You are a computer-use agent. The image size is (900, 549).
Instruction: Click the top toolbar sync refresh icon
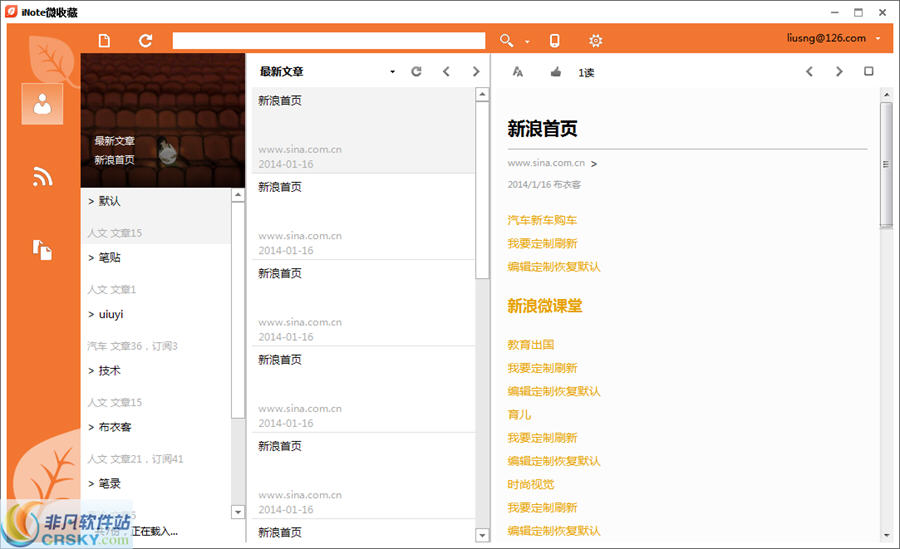click(145, 40)
